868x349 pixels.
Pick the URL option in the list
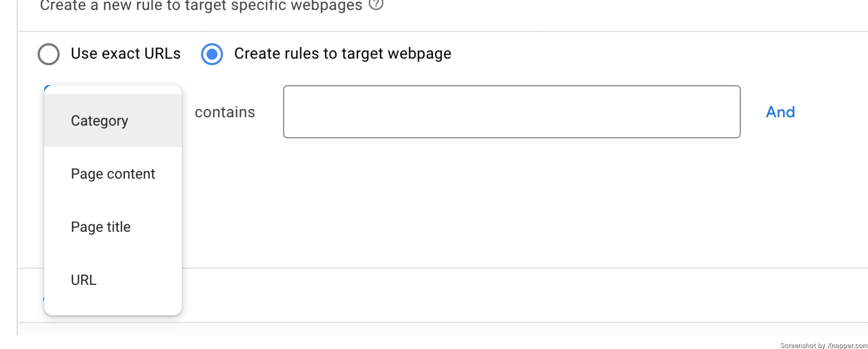click(113, 280)
